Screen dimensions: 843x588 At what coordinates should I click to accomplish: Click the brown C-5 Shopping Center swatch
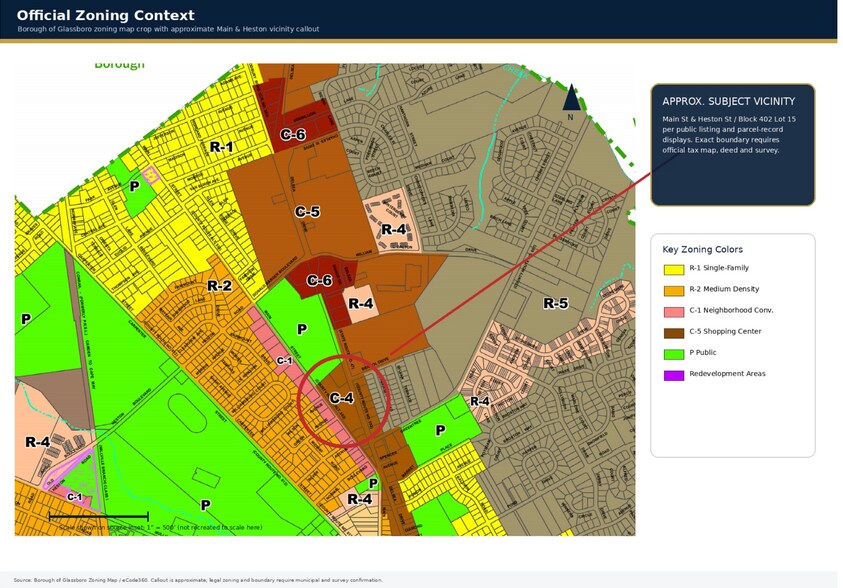coord(674,333)
